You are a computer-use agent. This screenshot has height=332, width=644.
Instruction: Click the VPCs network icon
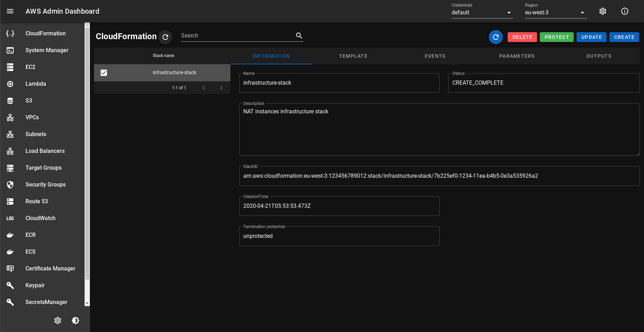(x=10, y=118)
